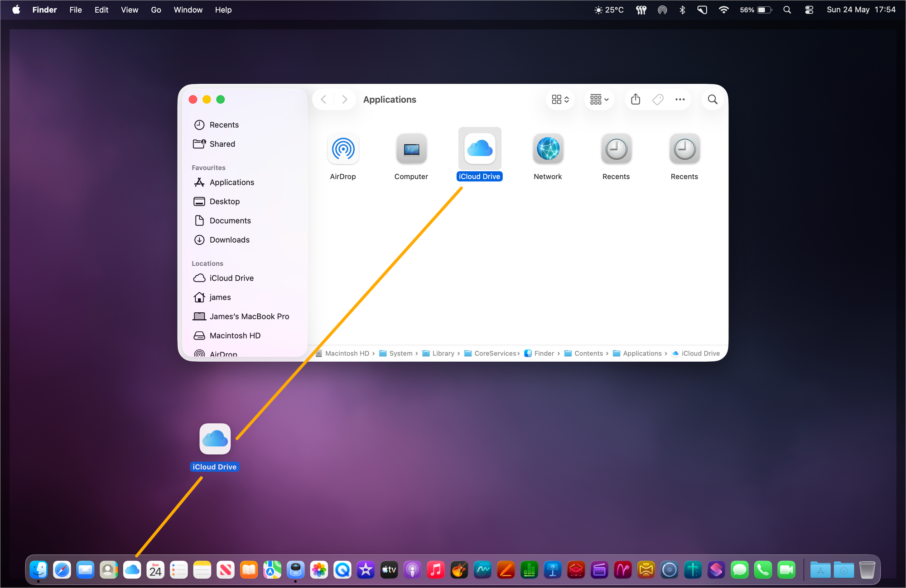Click Library in the path bar
The image size is (906, 588).
pos(438,354)
